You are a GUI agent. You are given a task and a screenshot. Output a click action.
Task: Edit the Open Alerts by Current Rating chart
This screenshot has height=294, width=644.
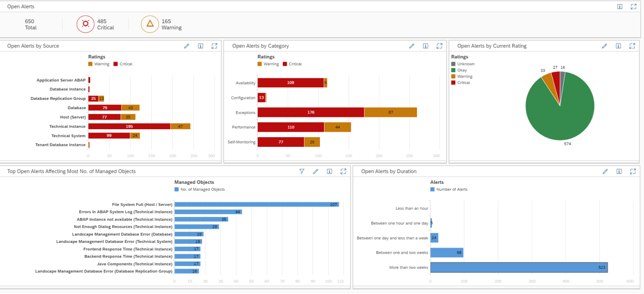pyautogui.click(x=604, y=46)
